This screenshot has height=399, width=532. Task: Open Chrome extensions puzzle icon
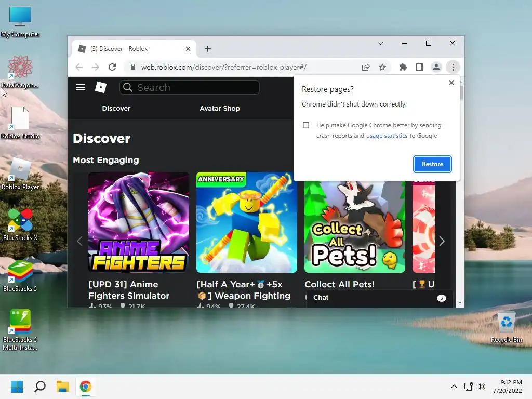click(x=403, y=67)
